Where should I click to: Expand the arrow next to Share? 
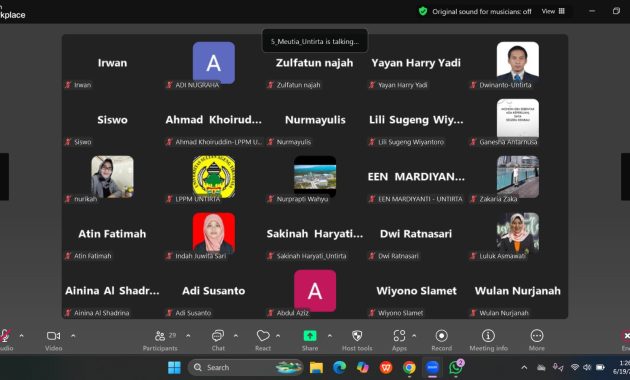click(x=330, y=335)
